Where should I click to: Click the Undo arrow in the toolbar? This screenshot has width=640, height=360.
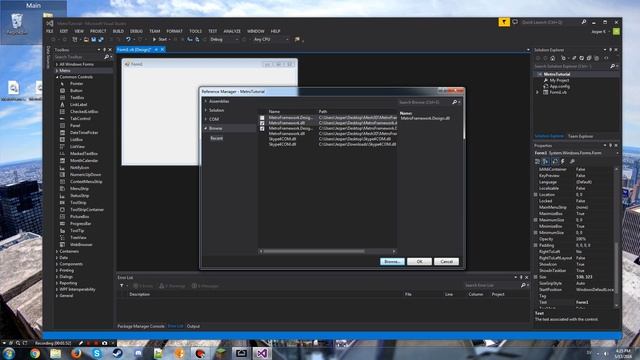pyautogui.click(x=128, y=40)
